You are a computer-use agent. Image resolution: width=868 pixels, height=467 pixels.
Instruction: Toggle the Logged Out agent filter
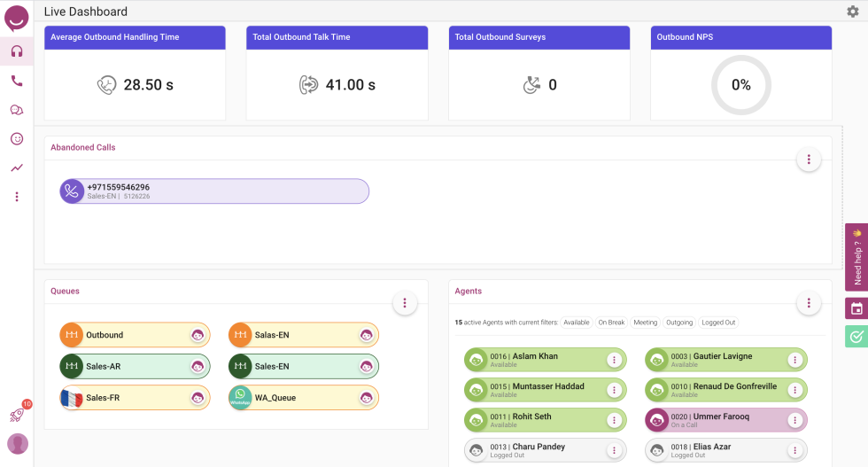pos(719,323)
